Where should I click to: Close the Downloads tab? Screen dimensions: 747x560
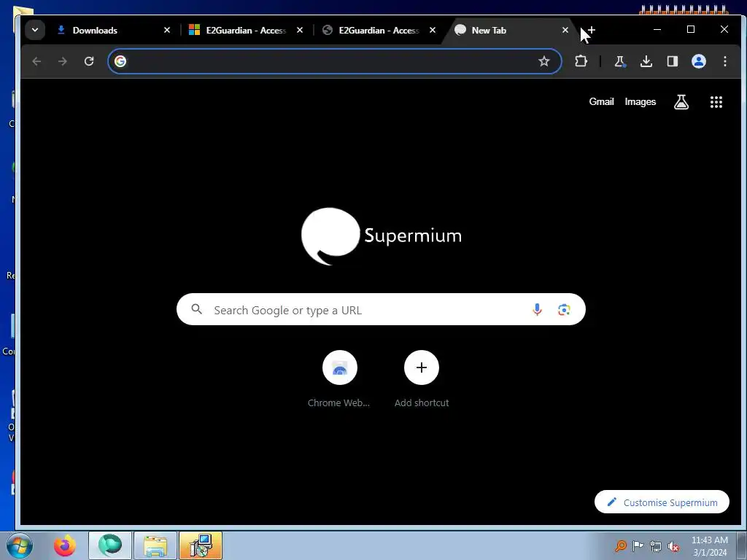(x=167, y=30)
